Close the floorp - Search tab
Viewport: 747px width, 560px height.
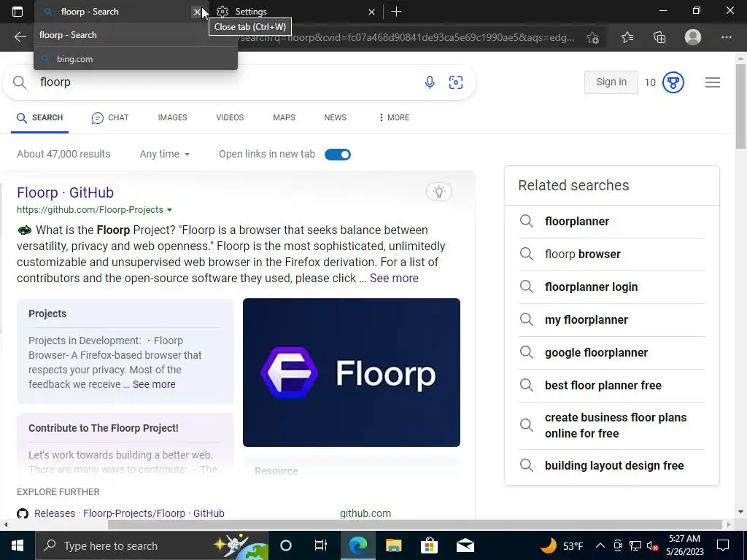pos(197,12)
